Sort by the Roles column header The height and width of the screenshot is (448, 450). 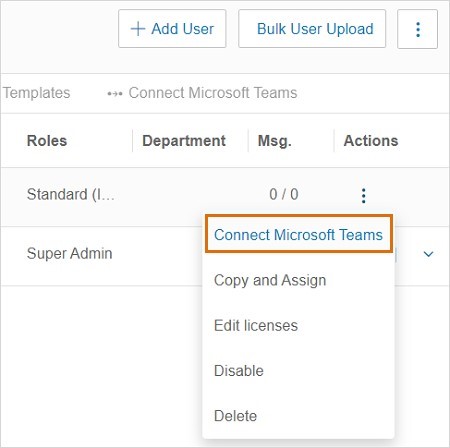47,141
